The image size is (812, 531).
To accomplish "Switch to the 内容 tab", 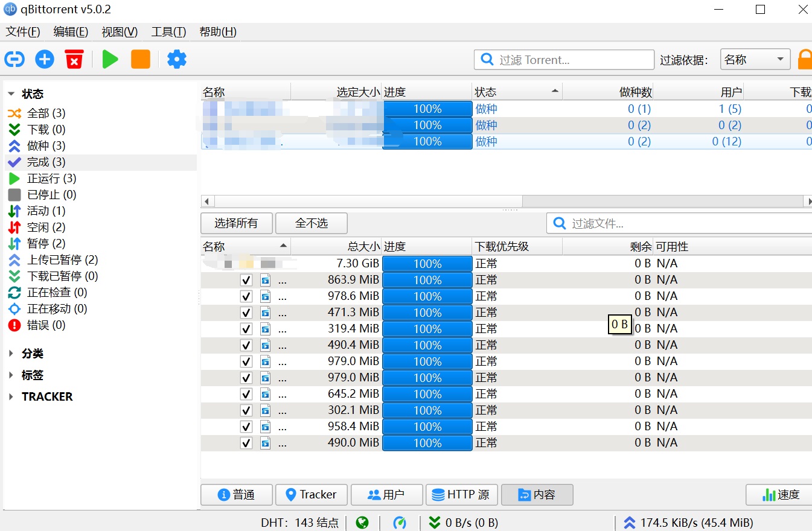I will [537, 495].
